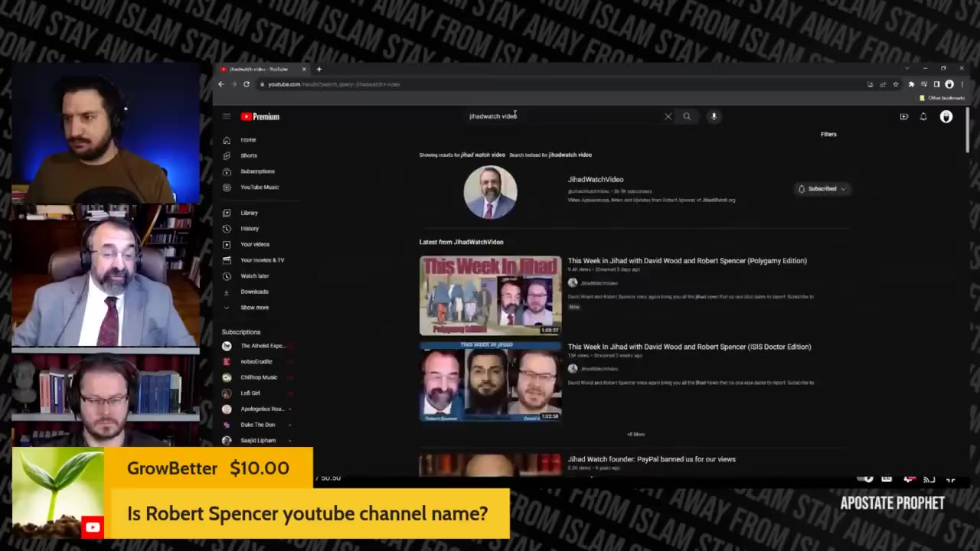Open the ISIS Doctor Edition video title
The image size is (980, 551).
(x=689, y=347)
